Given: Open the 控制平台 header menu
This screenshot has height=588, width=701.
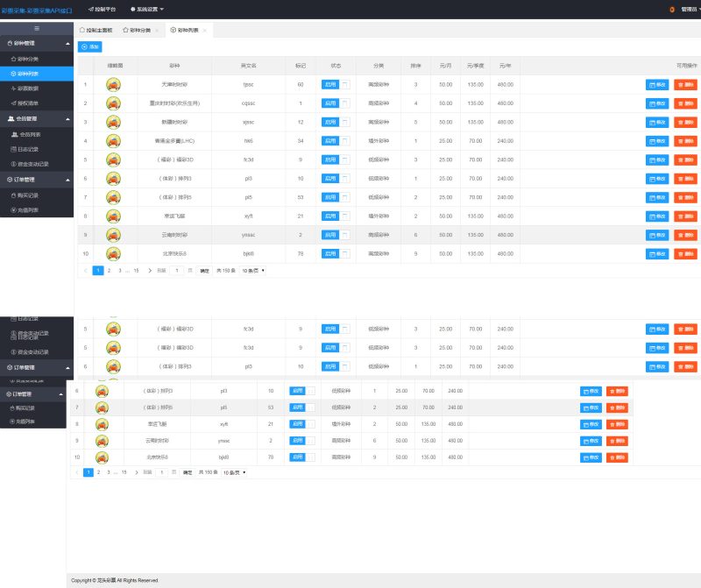Looking at the screenshot, I should [x=102, y=9].
